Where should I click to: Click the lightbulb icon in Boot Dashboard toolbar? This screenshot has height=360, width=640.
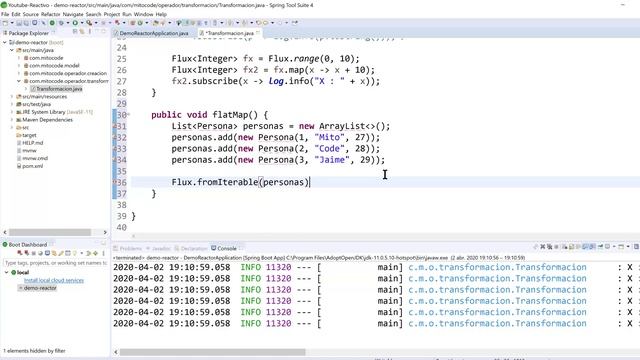74,253
